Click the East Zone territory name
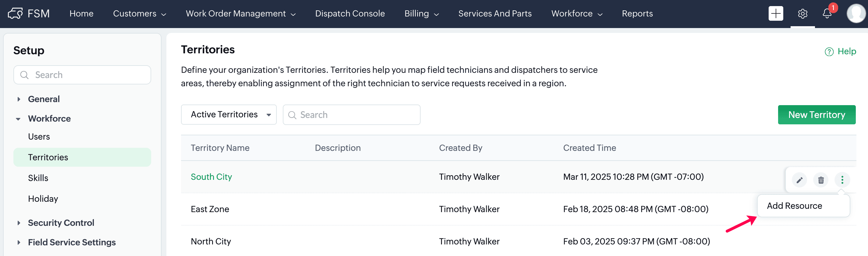 point(210,209)
